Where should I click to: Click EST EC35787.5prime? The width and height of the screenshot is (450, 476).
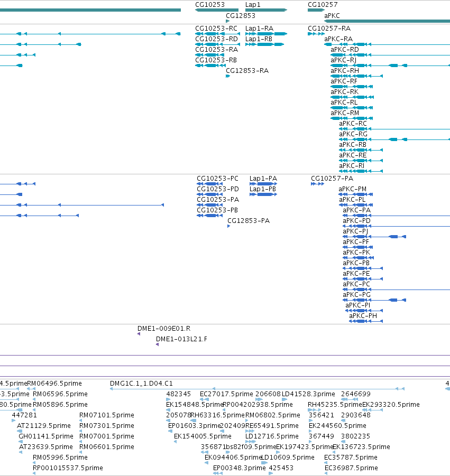tap(351, 457)
